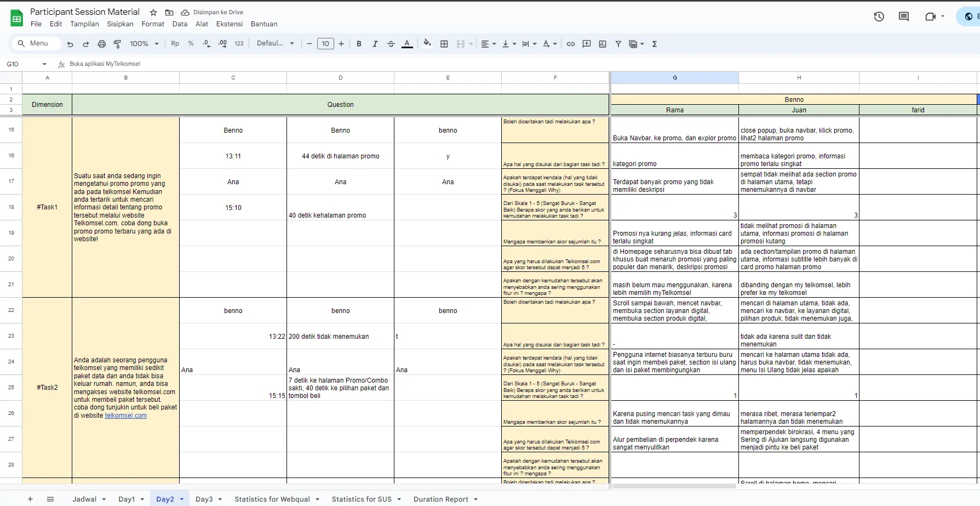Increase decimal places
The height and width of the screenshot is (506, 980).
(x=222, y=44)
